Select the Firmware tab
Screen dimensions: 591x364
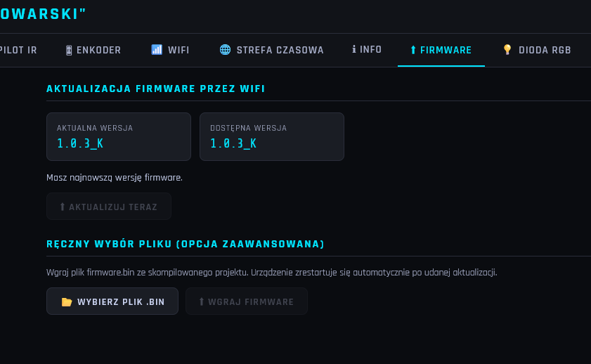click(441, 50)
